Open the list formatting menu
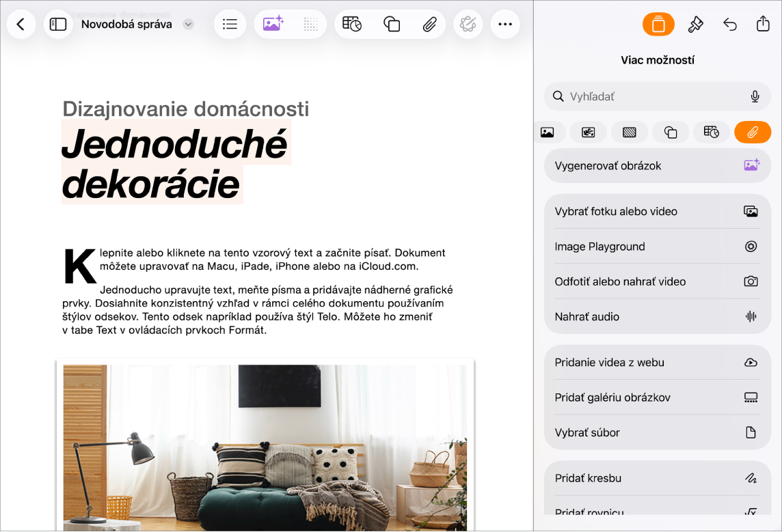Viewport: 782px width, 532px height. click(230, 24)
